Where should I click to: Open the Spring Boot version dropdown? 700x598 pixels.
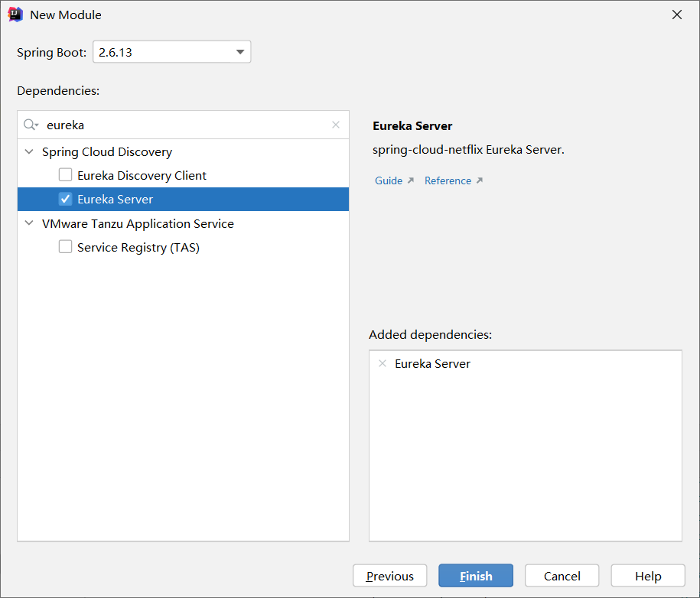(x=172, y=52)
